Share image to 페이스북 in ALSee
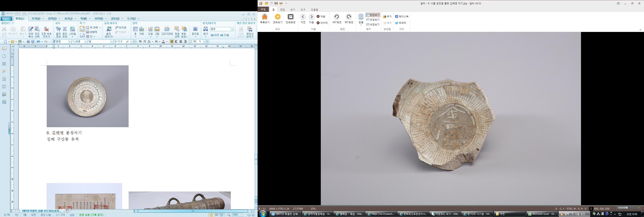644x217 pixels. point(402,16)
